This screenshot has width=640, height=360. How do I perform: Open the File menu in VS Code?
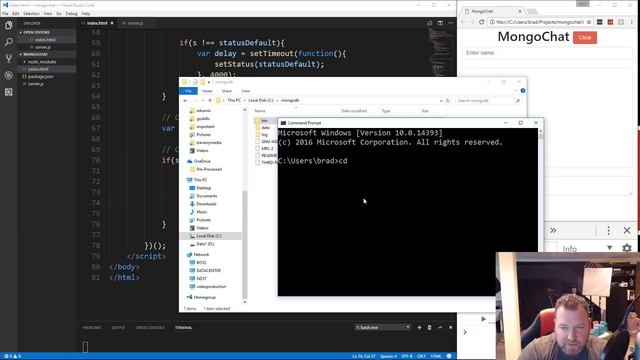[5, 13]
